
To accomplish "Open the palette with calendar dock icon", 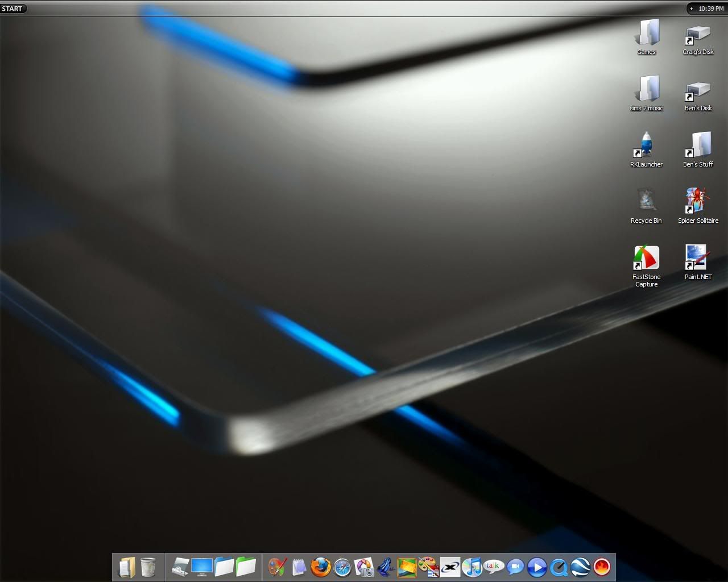I will pyautogui.click(x=428, y=567).
